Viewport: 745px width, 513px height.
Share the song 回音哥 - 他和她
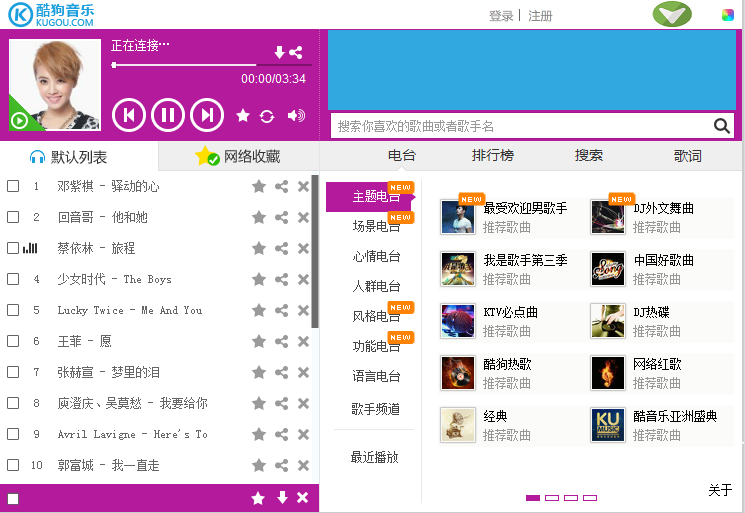(281, 218)
